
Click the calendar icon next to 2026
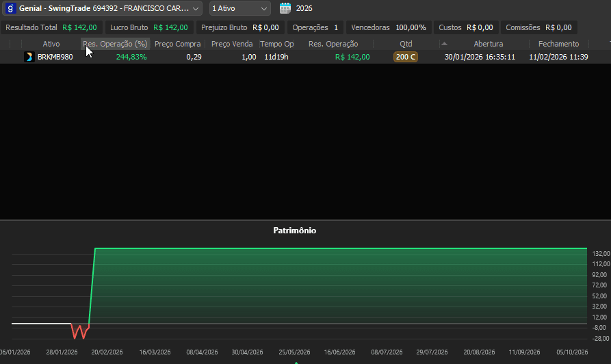click(x=285, y=8)
